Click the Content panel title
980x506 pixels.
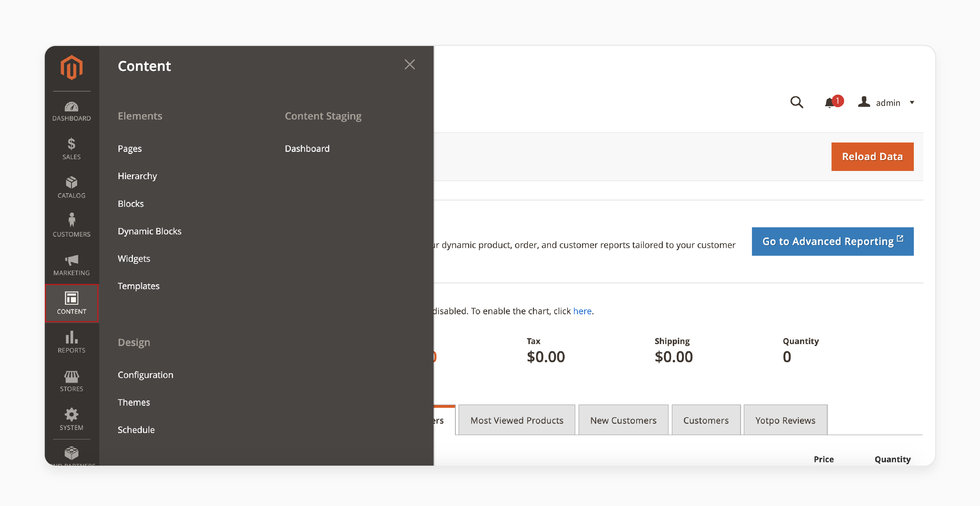click(x=144, y=66)
